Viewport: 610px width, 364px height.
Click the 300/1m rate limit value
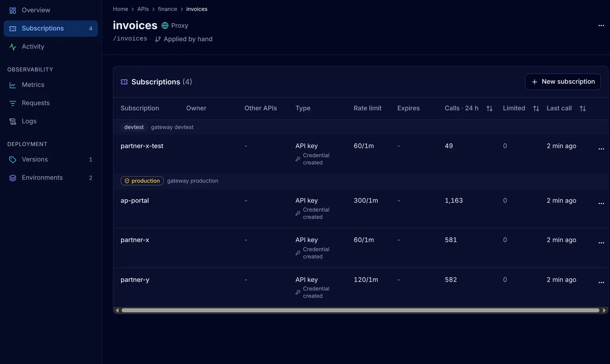366,201
